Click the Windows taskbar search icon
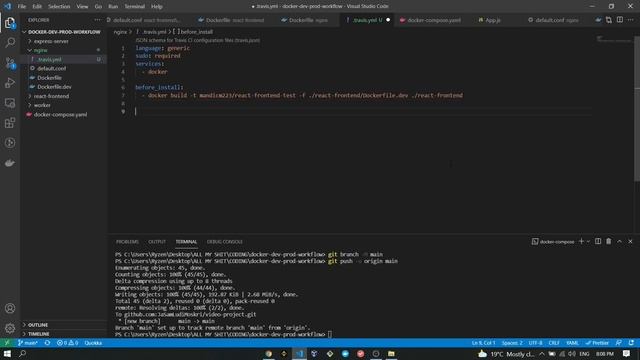The image size is (640, 360). click(22, 353)
